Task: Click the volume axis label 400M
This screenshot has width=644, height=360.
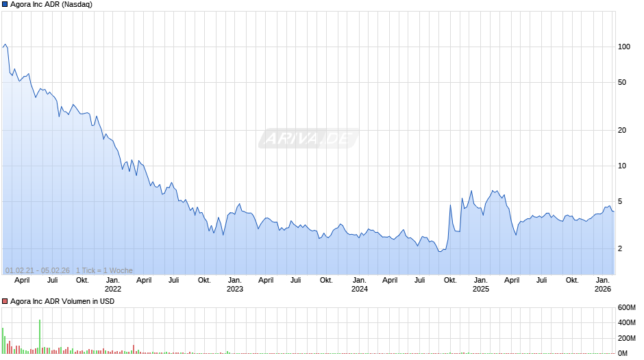Action: tap(626, 322)
